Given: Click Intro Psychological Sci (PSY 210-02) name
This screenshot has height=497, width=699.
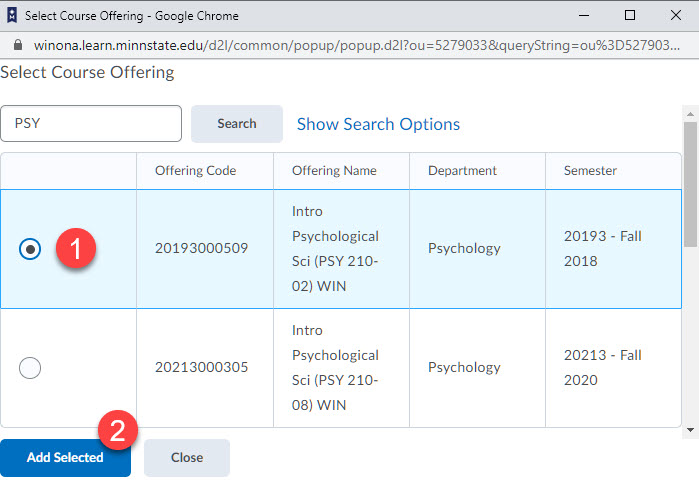Looking at the screenshot, I should (x=335, y=248).
